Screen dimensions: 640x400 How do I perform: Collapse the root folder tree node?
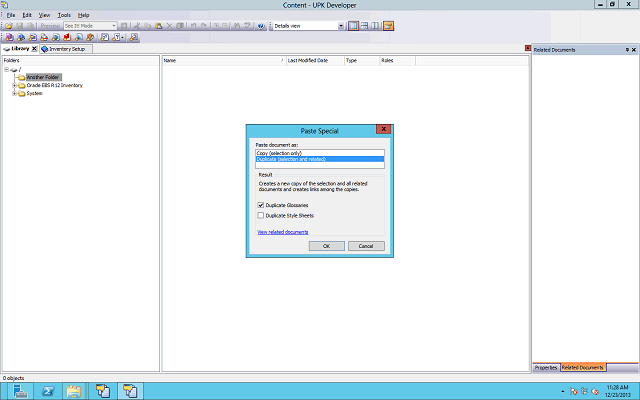7,70
